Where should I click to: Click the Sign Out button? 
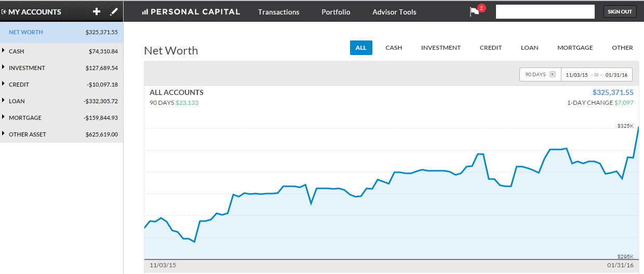pos(620,11)
